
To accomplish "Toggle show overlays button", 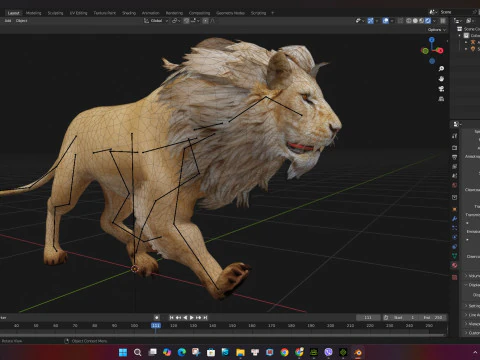I will pos(386,21).
